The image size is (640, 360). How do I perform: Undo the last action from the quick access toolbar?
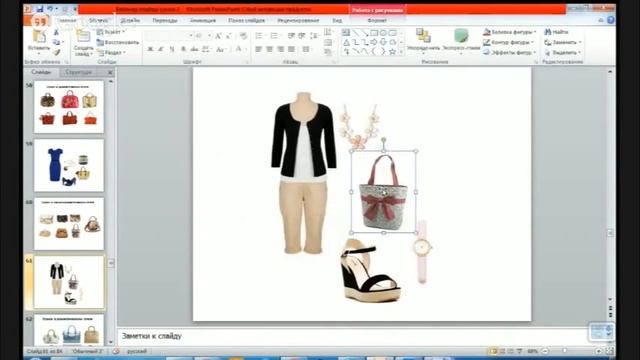49,9
